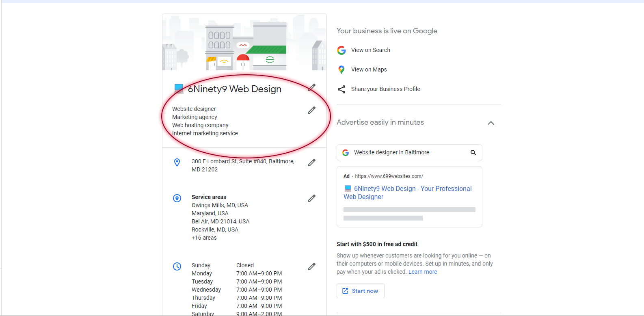This screenshot has width=644, height=316.
Task: Click the Monday hours row
Action: click(x=237, y=273)
